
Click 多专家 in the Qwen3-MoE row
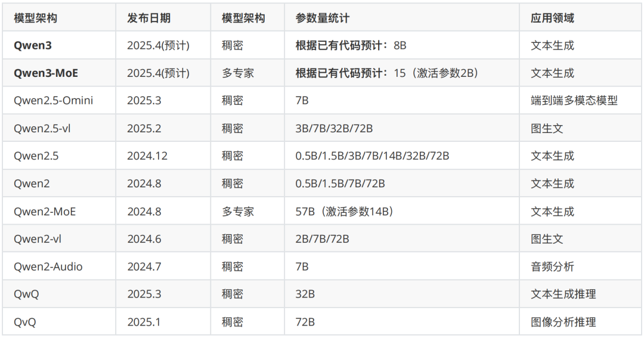238,73
